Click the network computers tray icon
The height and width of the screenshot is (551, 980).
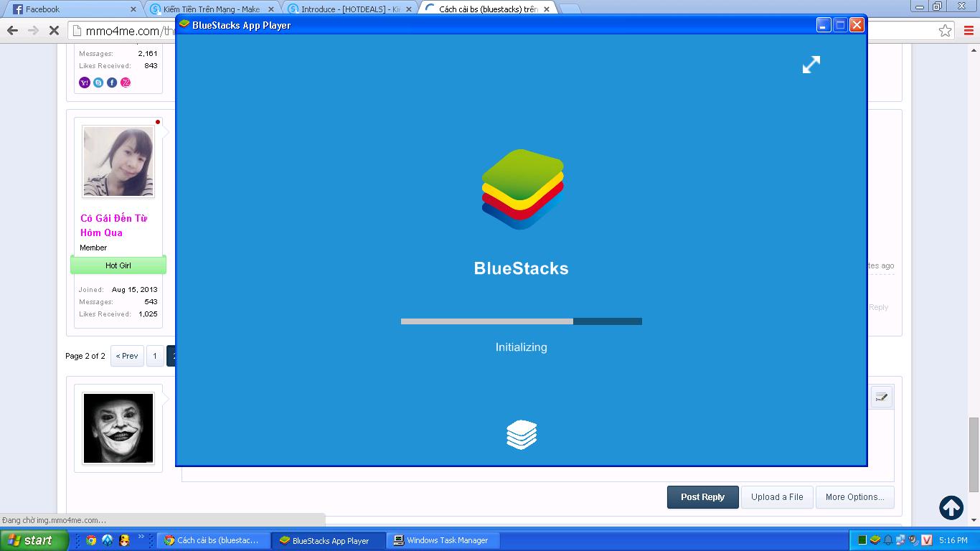click(901, 540)
